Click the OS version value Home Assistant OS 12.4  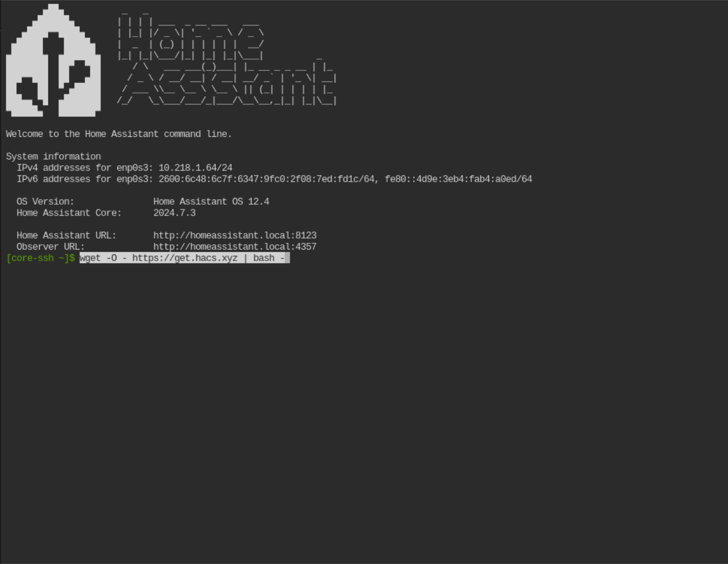211,202
